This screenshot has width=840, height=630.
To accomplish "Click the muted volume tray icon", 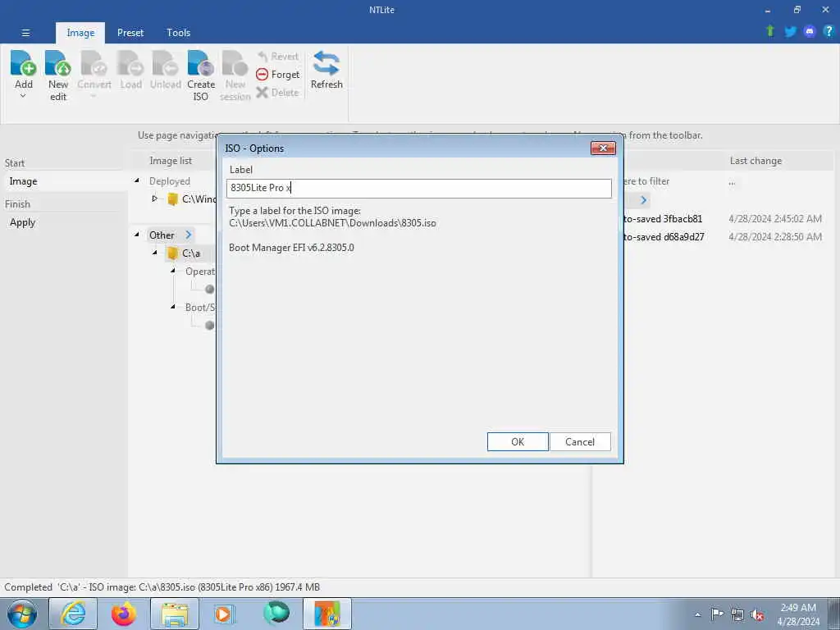I will (x=757, y=614).
